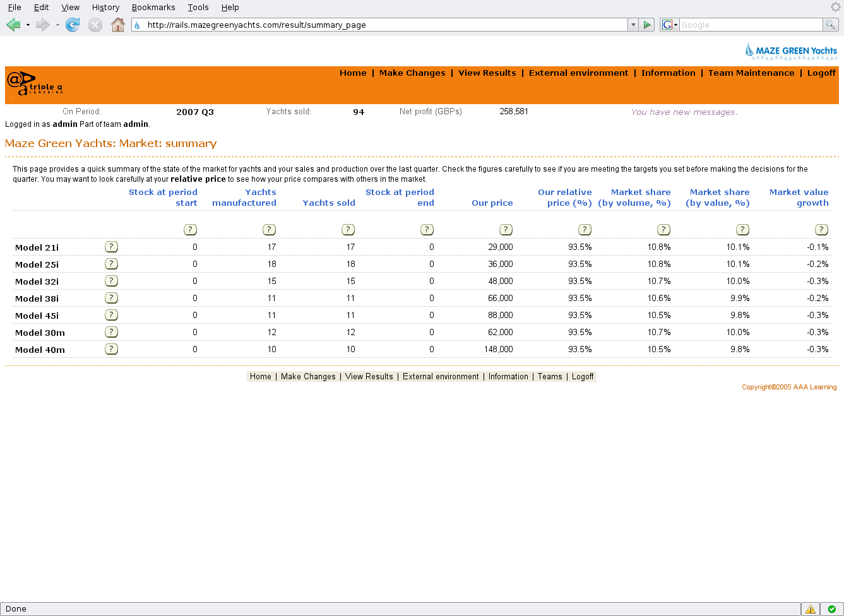
Task: Open the address bar history dropdown
Action: pyautogui.click(x=633, y=25)
